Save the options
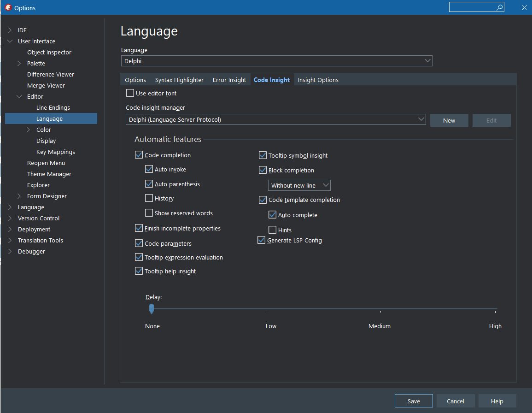This screenshot has height=413, width=532. pyautogui.click(x=413, y=401)
